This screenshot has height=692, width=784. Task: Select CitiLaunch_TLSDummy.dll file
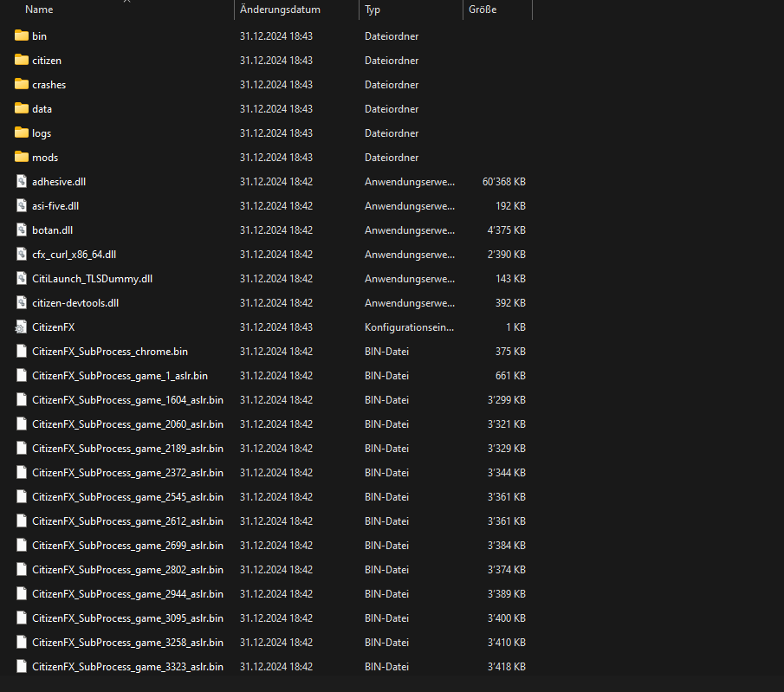coord(92,279)
